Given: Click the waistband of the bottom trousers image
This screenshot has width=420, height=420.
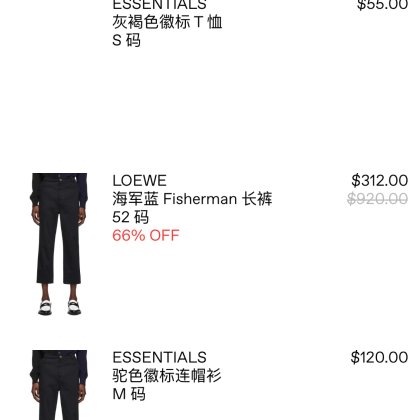Looking at the screenshot, I should click(59, 355).
